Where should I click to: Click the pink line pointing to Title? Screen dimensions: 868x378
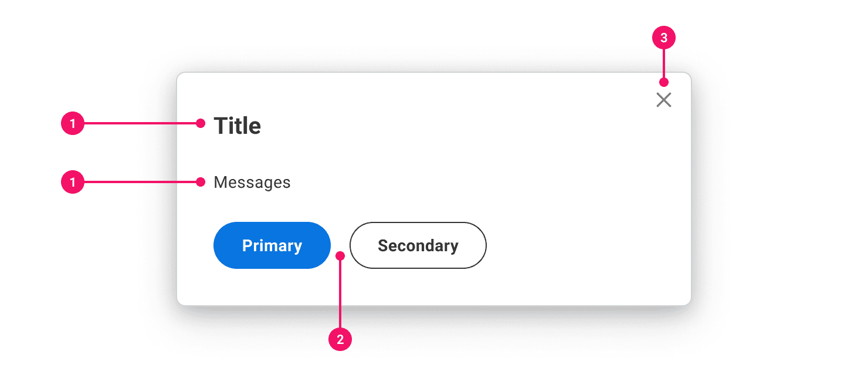tap(141, 123)
